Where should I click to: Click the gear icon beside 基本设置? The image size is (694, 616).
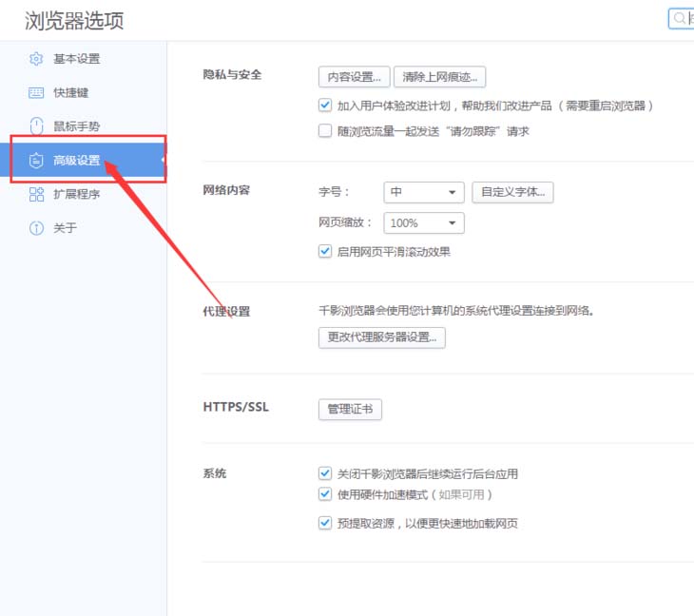(x=36, y=58)
